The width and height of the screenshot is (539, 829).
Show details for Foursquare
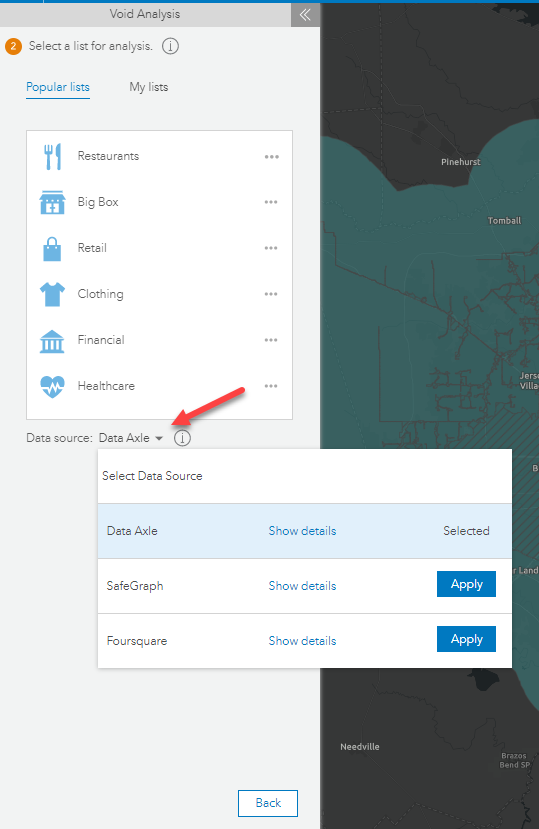pos(302,641)
